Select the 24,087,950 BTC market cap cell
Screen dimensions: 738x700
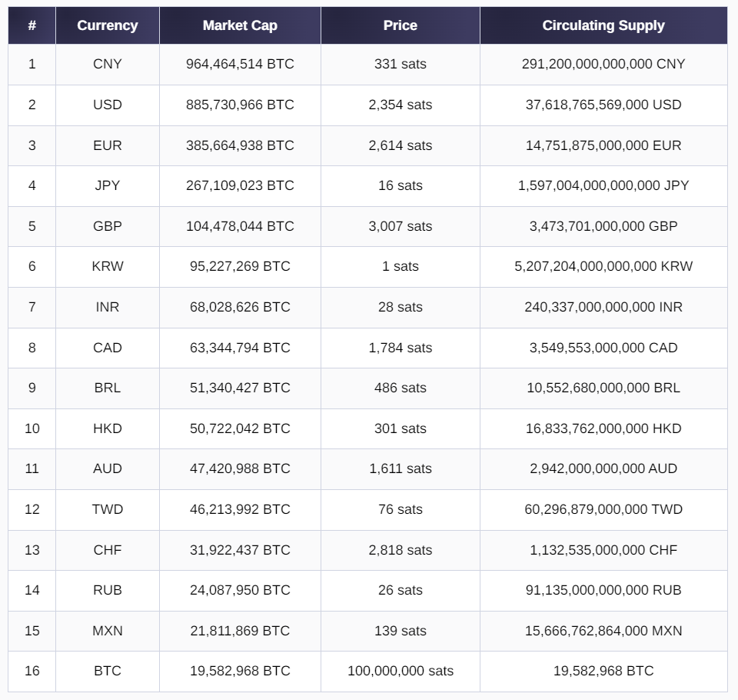click(x=240, y=590)
